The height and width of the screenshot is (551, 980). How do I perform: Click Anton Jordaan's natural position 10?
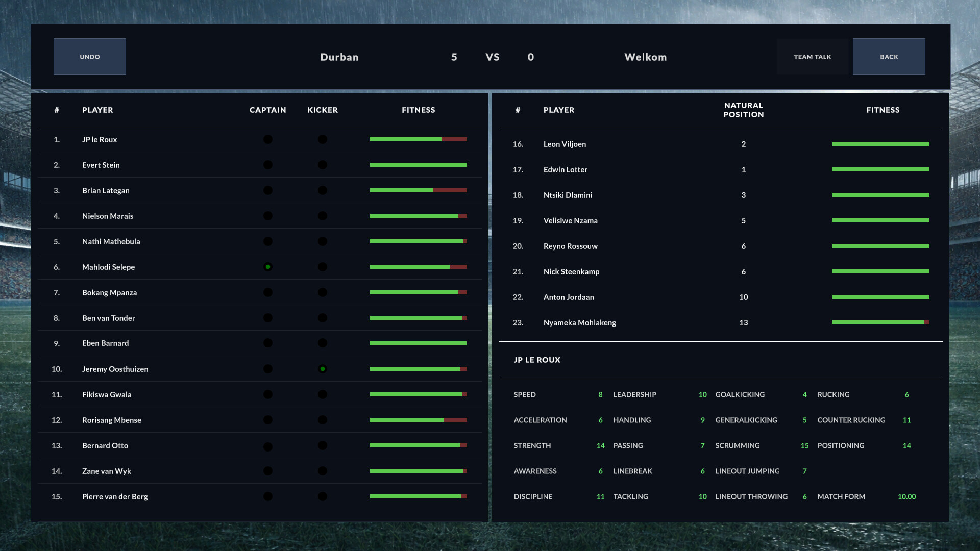pos(744,297)
